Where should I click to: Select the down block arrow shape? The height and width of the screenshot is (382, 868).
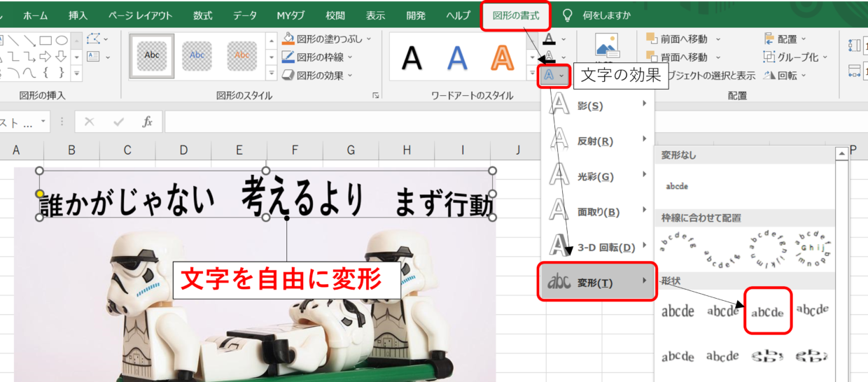tap(62, 56)
